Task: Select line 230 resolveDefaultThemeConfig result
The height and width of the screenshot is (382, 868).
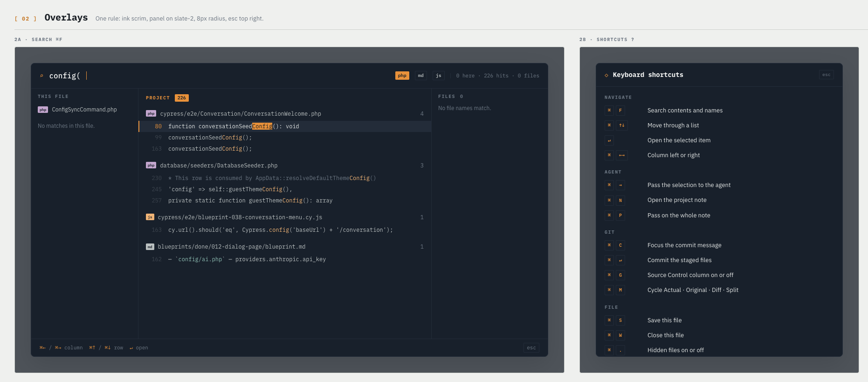Action: point(285,178)
